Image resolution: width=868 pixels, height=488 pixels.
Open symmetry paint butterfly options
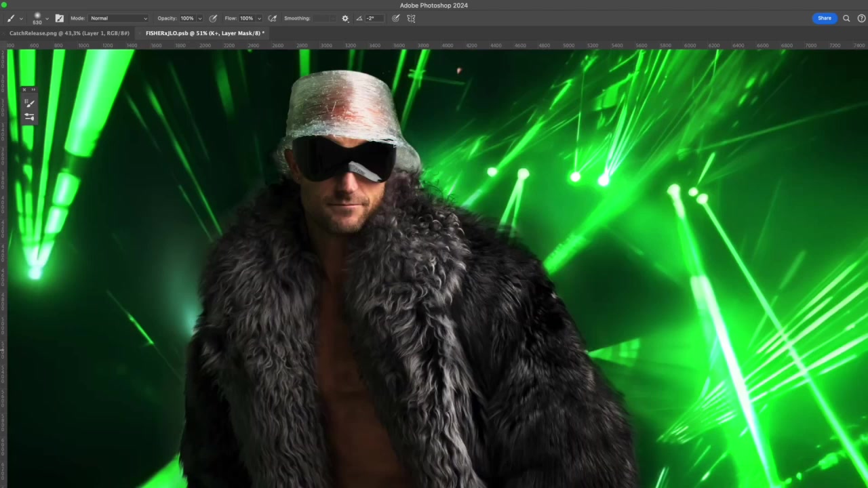(x=411, y=18)
